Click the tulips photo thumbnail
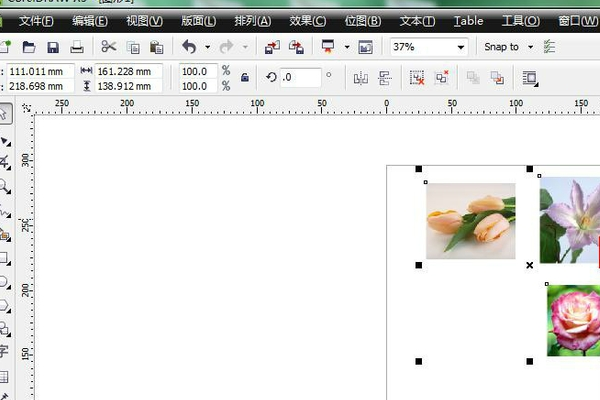This screenshot has width=600, height=400. point(471,221)
